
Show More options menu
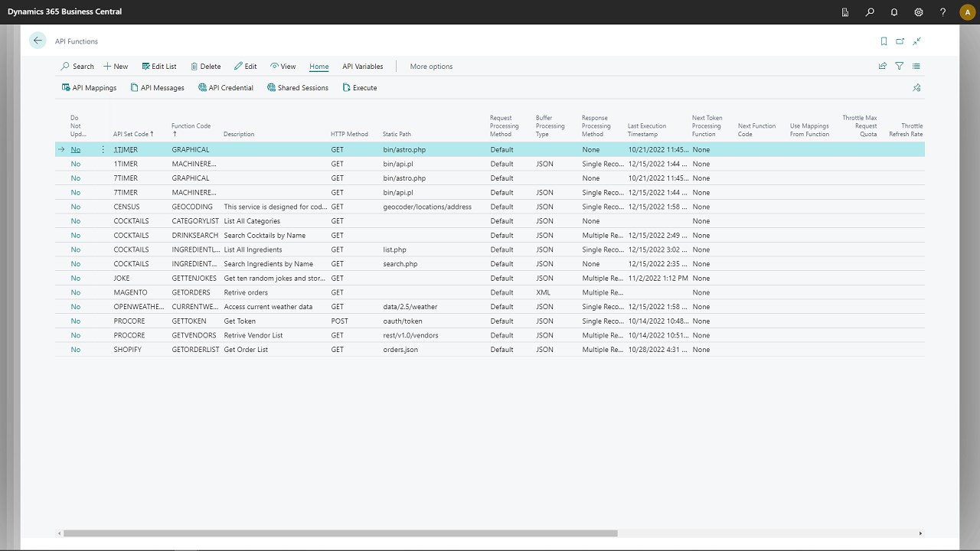pos(431,67)
